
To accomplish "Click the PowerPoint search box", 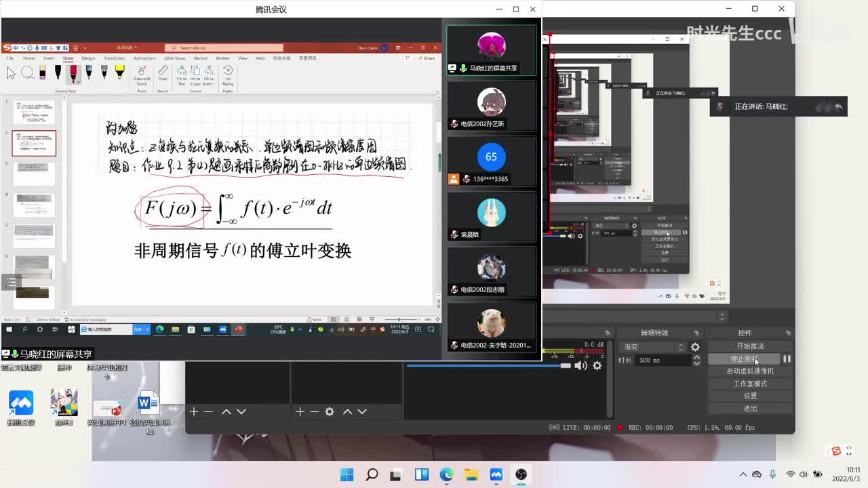I will pos(224,48).
